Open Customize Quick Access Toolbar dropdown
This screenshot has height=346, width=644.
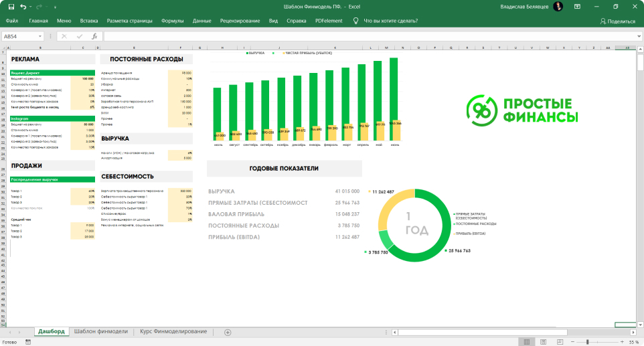[x=56, y=7]
